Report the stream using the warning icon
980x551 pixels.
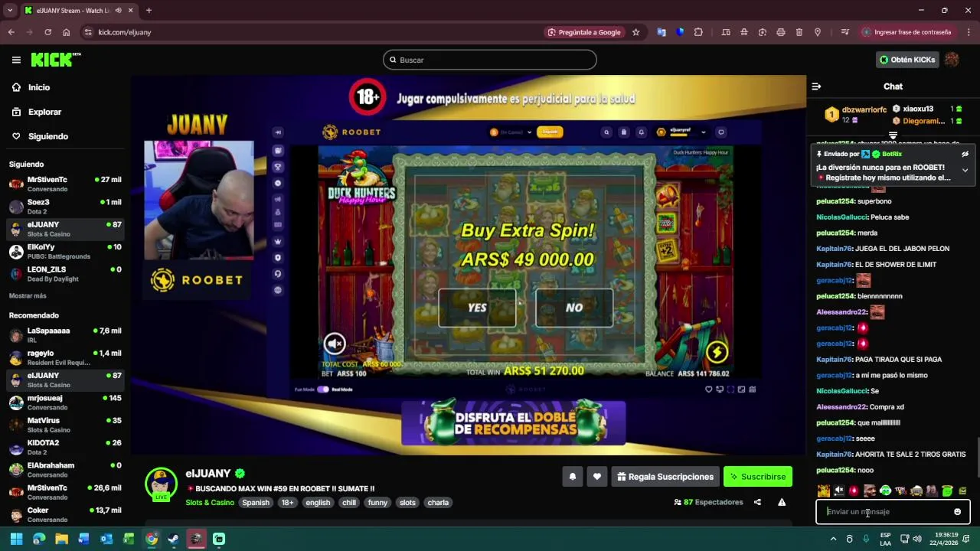click(x=782, y=502)
